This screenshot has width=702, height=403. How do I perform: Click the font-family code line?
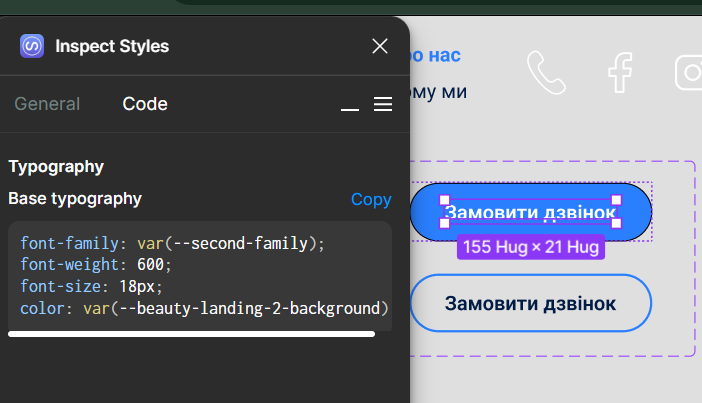(x=172, y=243)
